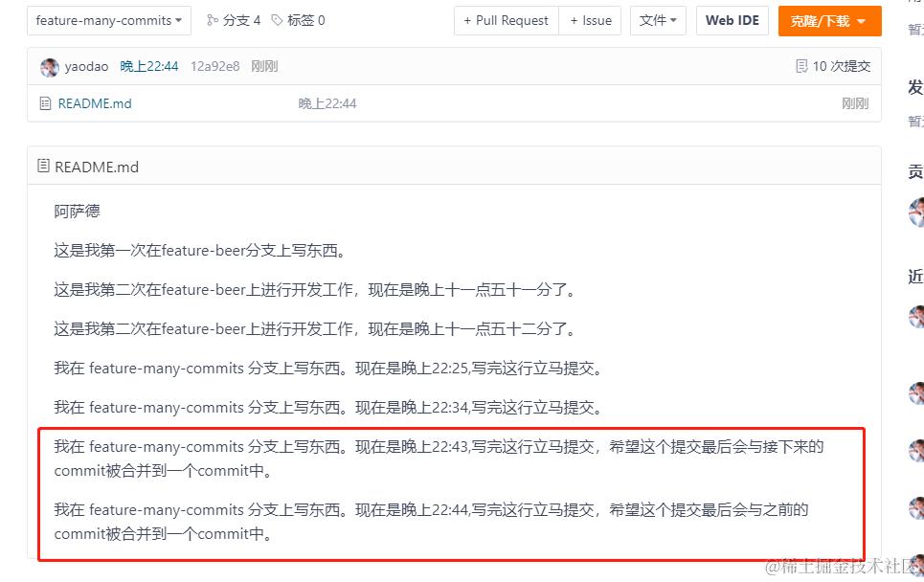Viewport: 924px width, 582px height.
Task: Open the orange 克隆/下载 dropdown
Action: (x=829, y=20)
